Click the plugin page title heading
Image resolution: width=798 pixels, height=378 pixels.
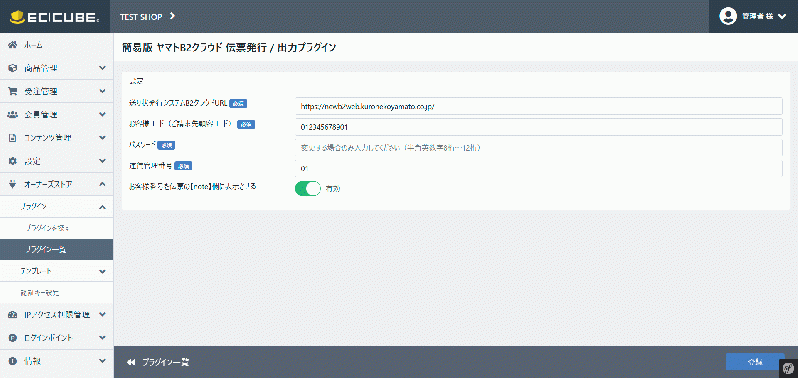click(x=229, y=47)
